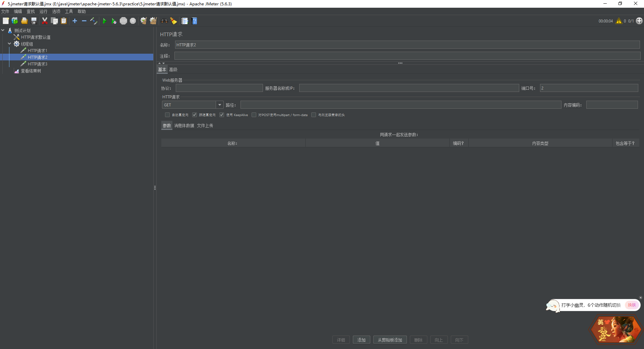
Task: Open the Function helper dialog icon
Action: point(184,21)
